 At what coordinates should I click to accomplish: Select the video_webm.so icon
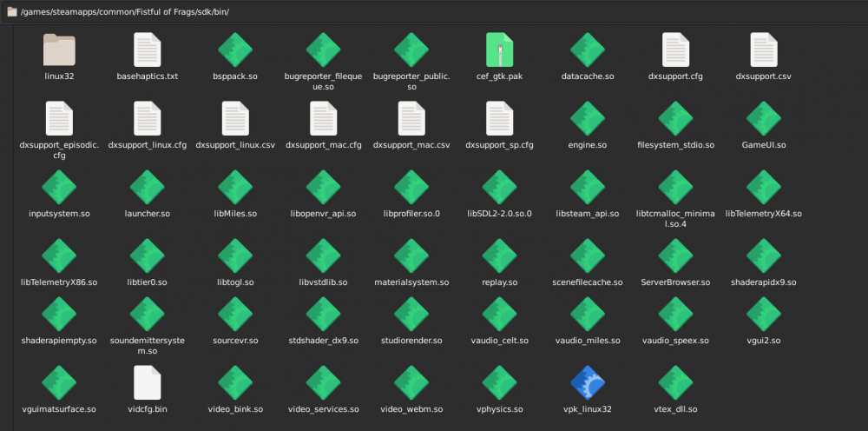411,383
